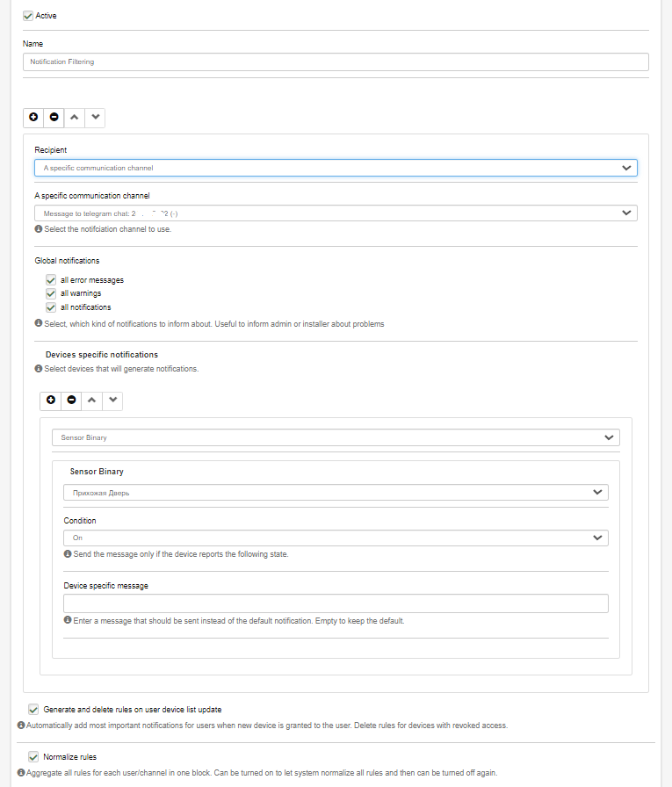Move recipient rule down with arrow icon
The width and height of the screenshot is (672, 787).
tap(96, 117)
